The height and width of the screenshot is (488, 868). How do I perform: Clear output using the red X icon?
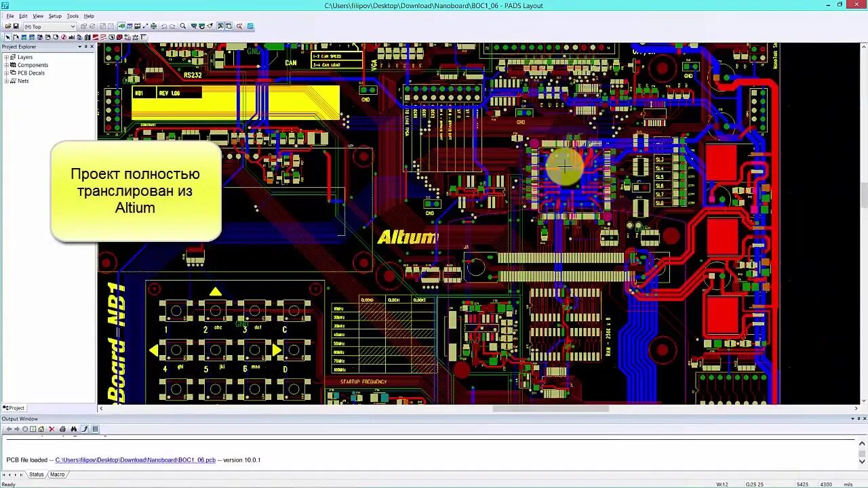52,429
